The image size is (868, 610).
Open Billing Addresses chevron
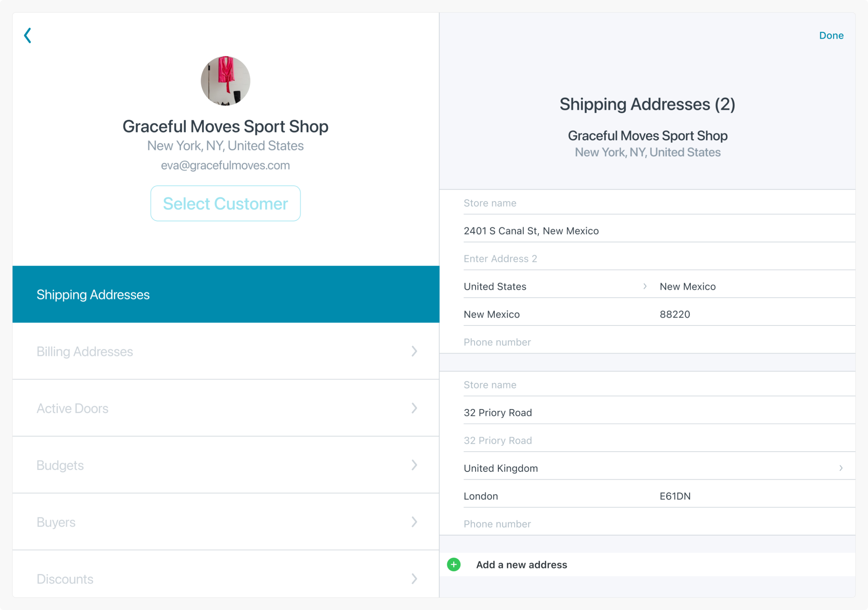pos(414,351)
